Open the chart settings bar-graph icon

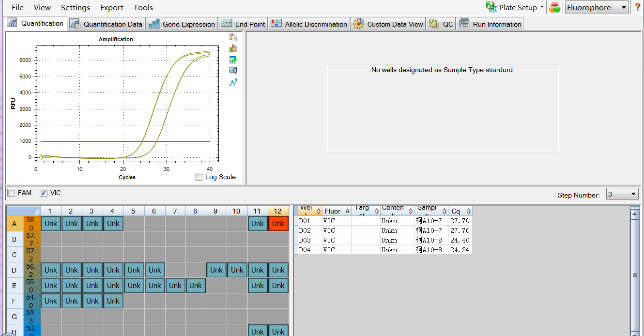pyautogui.click(x=233, y=48)
